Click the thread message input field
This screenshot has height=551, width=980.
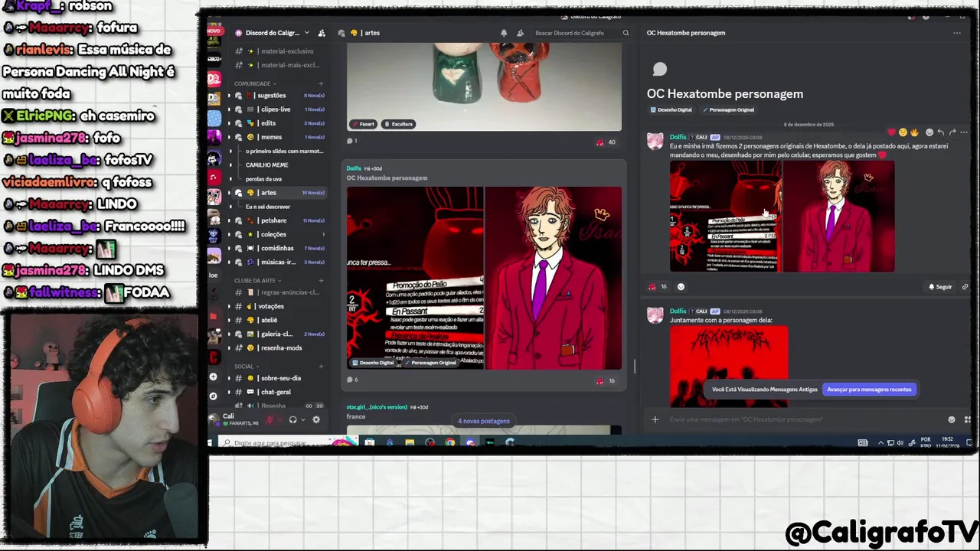tap(804, 419)
